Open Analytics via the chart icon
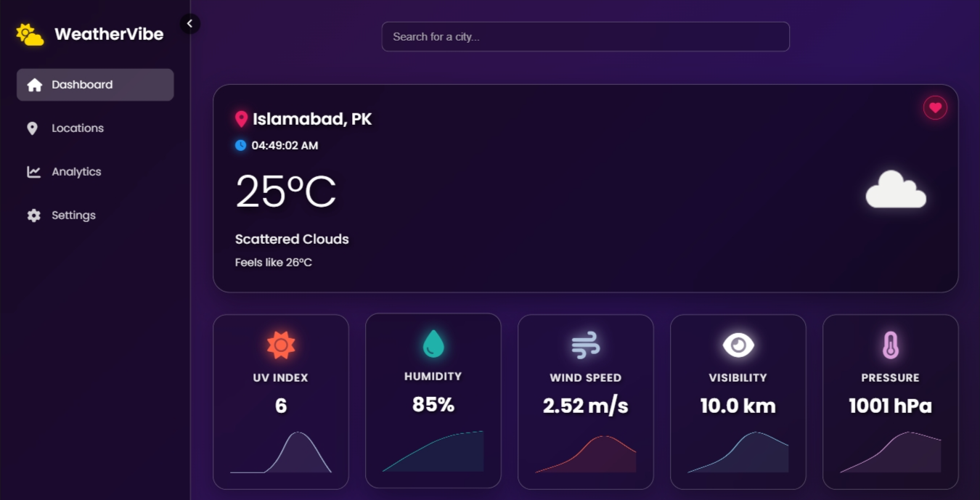 click(32, 171)
